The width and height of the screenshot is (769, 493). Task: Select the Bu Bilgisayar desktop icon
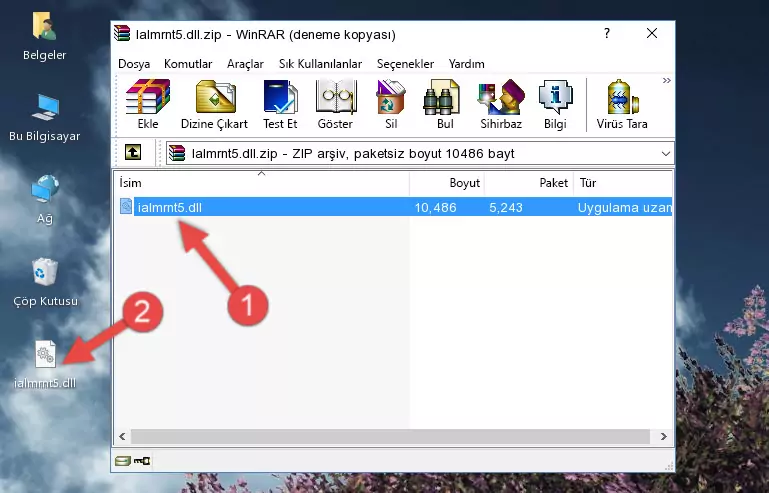(x=44, y=118)
